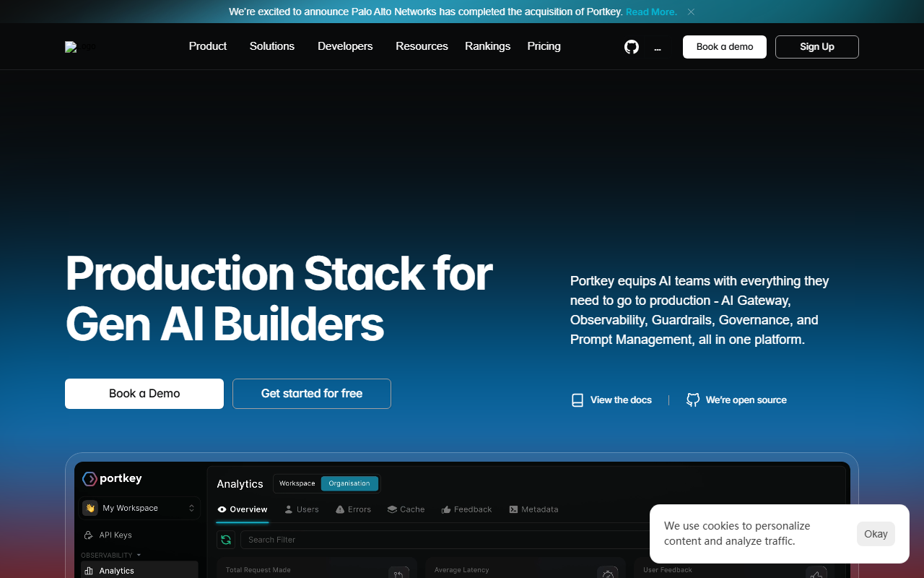
Task: Open the Developers menu
Action: pyautogui.click(x=345, y=46)
